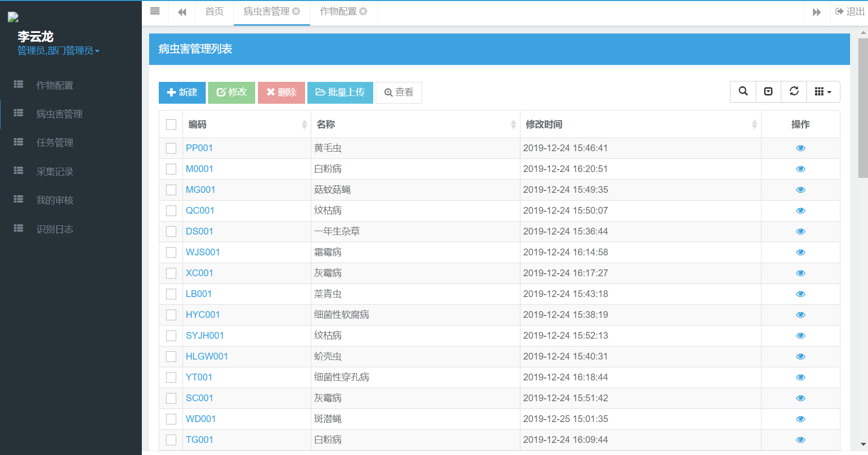Close the 作物配置 tab with its x icon
The width and height of the screenshot is (868, 455).
[364, 11]
